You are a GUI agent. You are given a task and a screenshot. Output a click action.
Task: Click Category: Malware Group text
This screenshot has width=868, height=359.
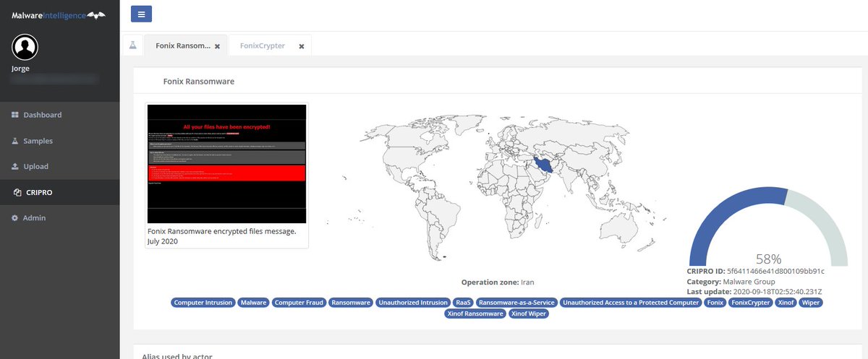pos(730,281)
